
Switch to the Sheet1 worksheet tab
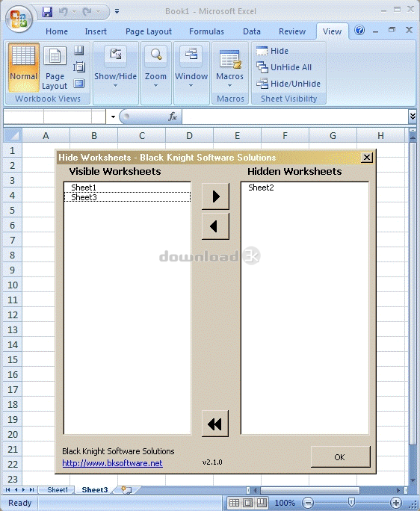point(58,490)
